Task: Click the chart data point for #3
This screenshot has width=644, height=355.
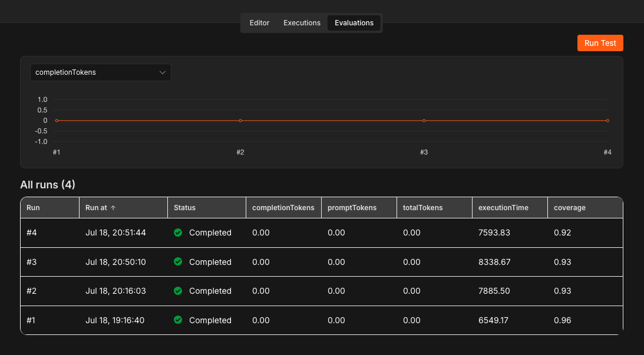Action: pos(424,121)
